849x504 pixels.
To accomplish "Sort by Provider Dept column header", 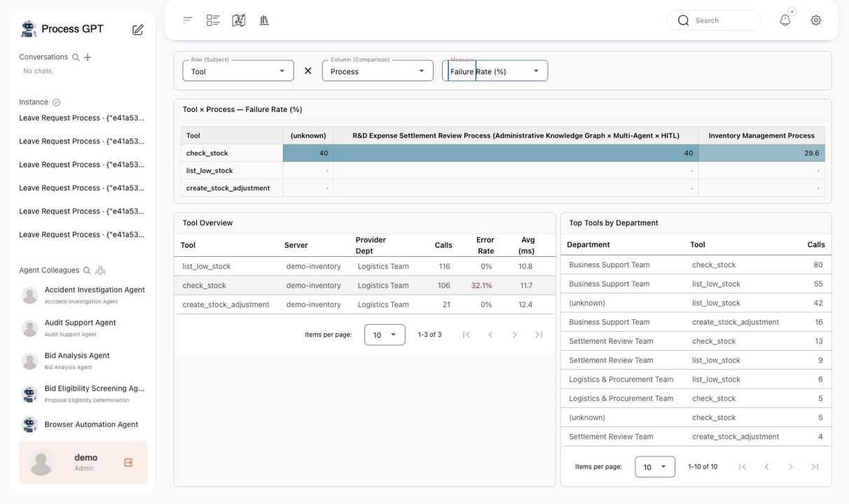I will (371, 245).
